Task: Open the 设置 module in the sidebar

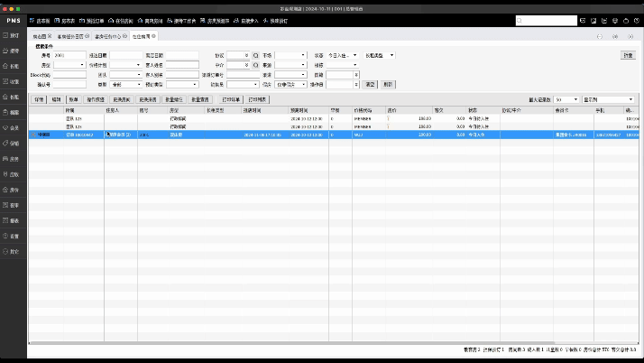Action: coord(12,236)
